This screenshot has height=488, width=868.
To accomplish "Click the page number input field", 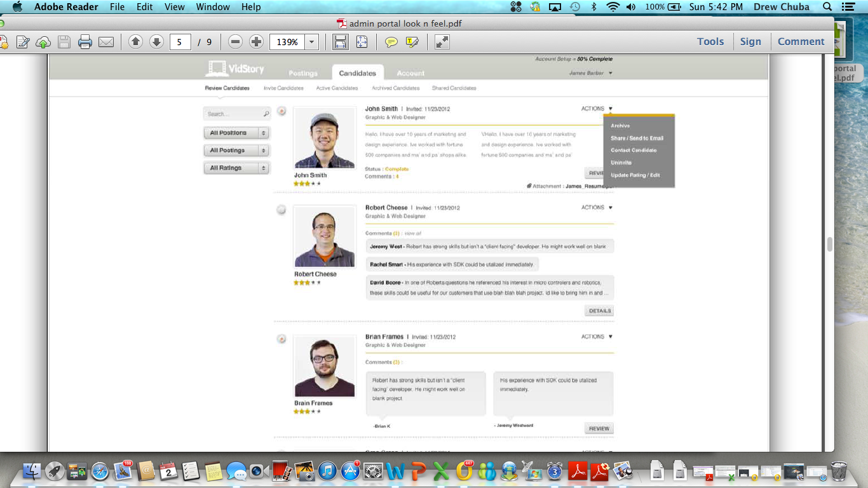I will 180,42.
